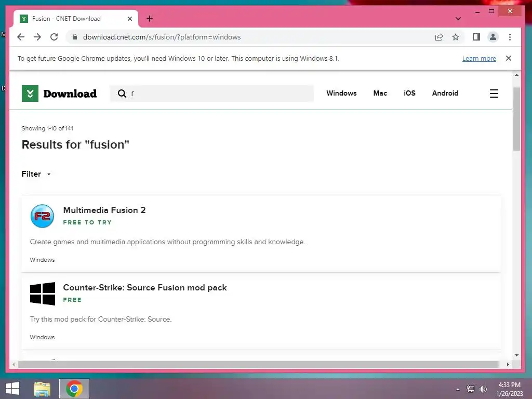532x399 pixels.
Task: Click the page vertical scrollbar thumb
Action: tap(516, 119)
